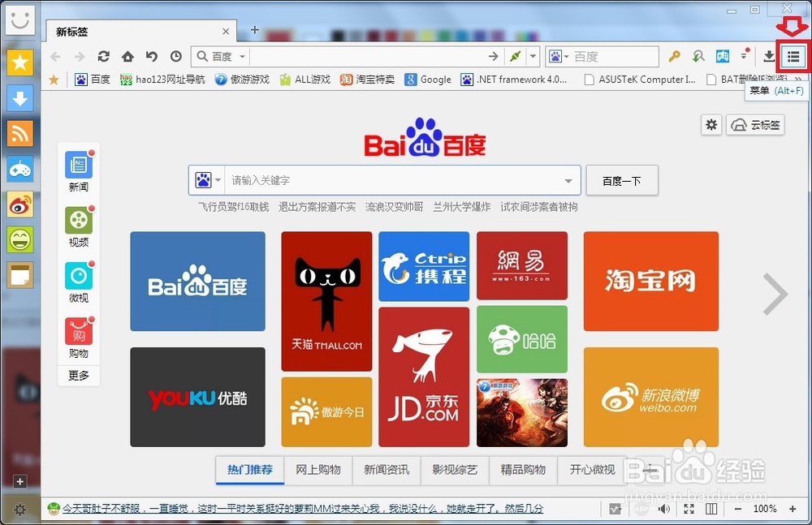Toggle split-screen view in status bar

(711, 509)
